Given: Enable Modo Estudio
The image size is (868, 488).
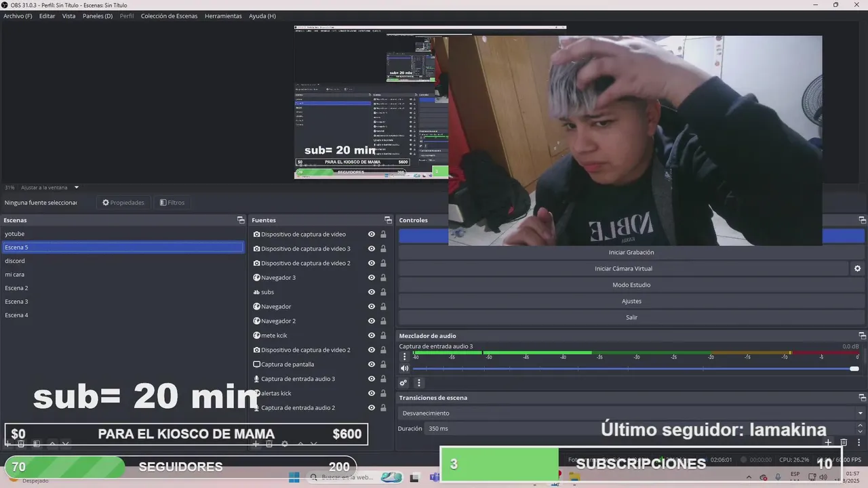Looking at the screenshot, I should [631, 285].
